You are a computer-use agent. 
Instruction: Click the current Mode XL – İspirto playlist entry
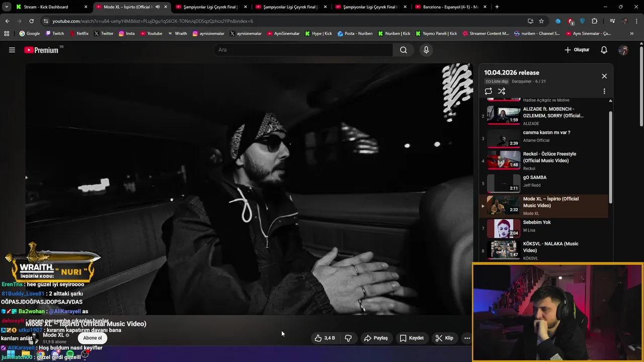pos(544,206)
